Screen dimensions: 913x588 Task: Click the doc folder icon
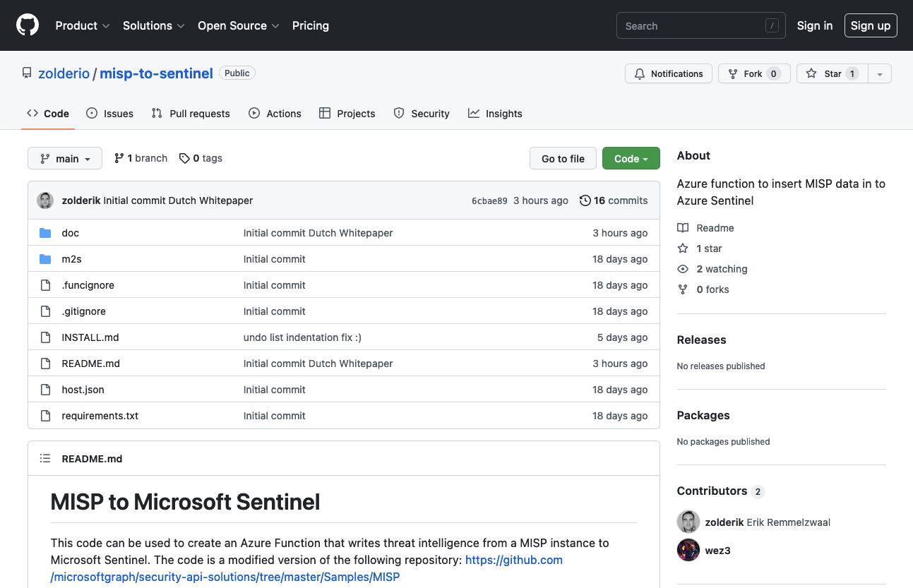tap(45, 233)
